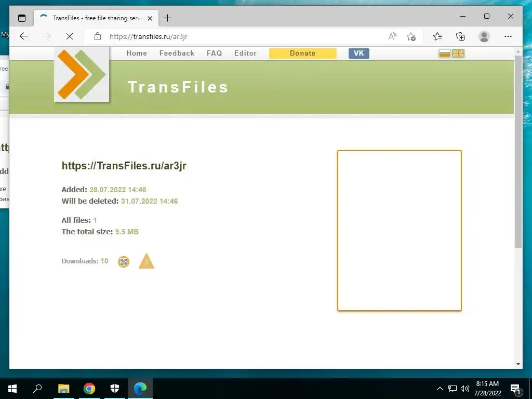Select the TransFiles browser tab
The image size is (532, 399).
96,18
